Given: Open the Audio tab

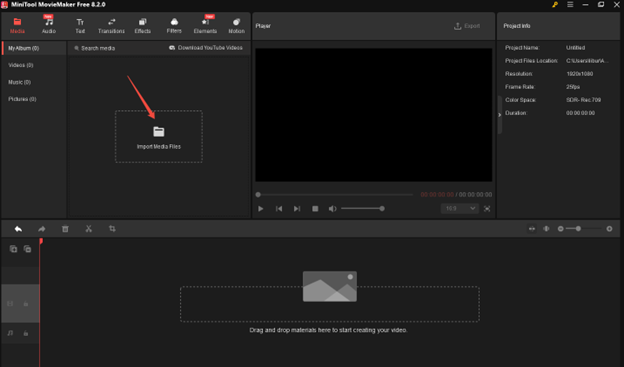Looking at the screenshot, I should tap(49, 26).
